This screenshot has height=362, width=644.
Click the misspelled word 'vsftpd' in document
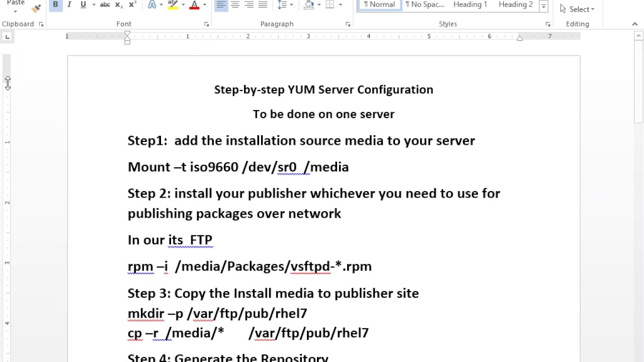[x=310, y=266]
